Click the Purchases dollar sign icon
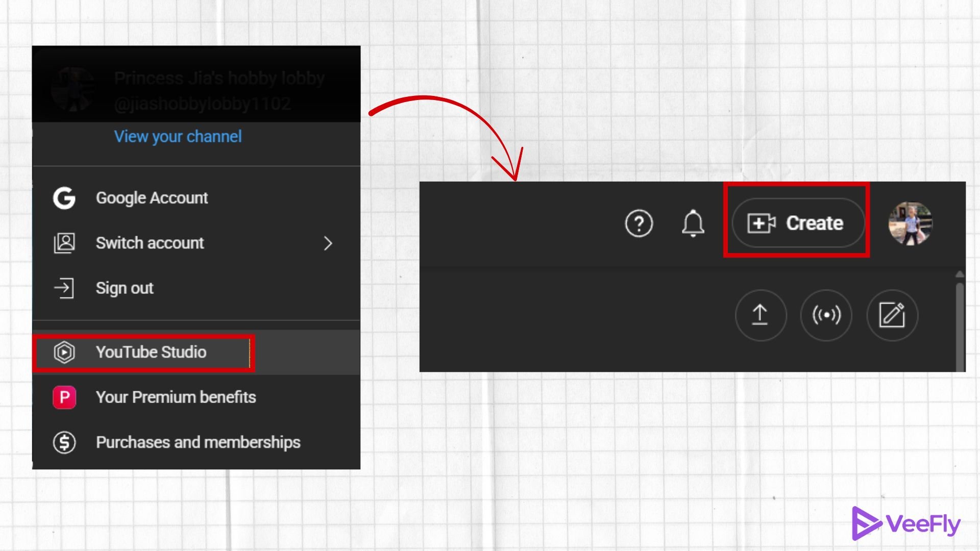The image size is (980, 551). (x=64, y=442)
